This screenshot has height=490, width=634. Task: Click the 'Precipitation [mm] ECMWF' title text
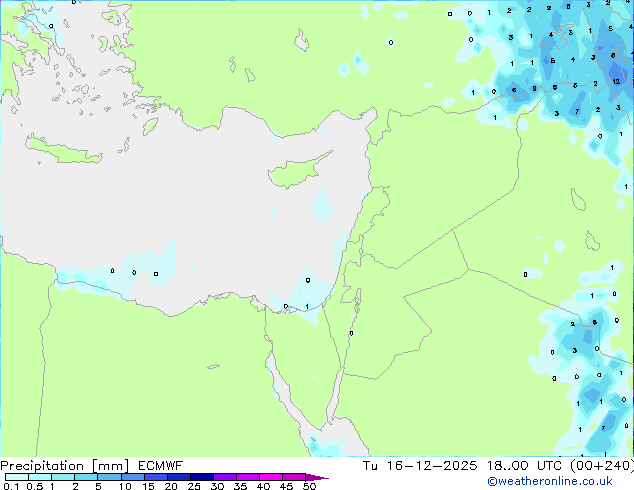(91, 466)
